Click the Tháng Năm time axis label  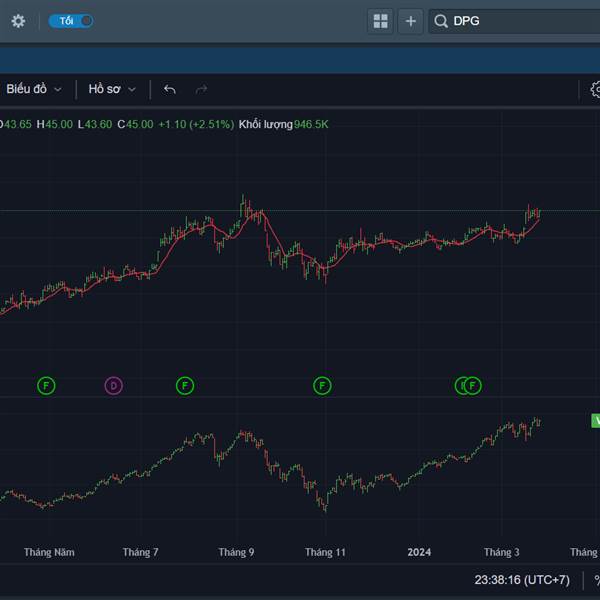click(x=49, y=552)
